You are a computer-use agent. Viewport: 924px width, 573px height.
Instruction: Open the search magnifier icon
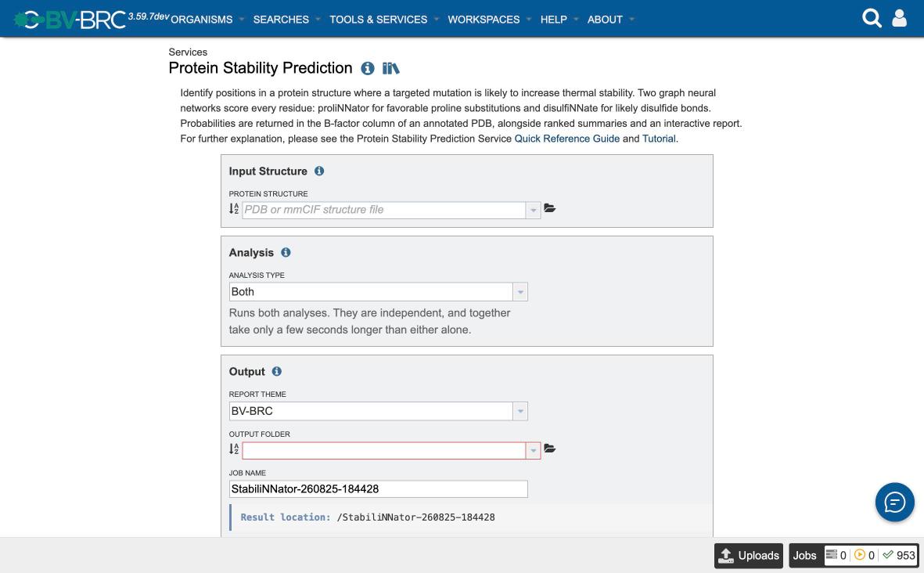tap(872, 18)
